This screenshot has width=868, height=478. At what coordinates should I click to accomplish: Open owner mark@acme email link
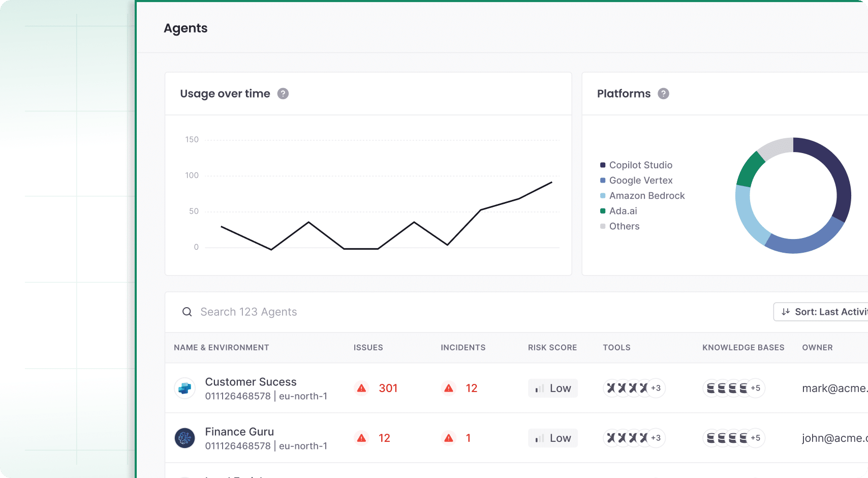(x=833, y=388)
